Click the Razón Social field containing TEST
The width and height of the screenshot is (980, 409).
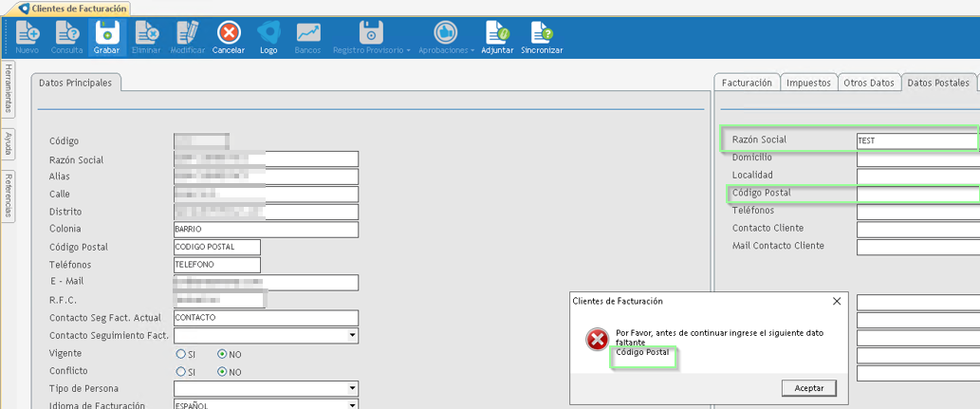(917, 140)
